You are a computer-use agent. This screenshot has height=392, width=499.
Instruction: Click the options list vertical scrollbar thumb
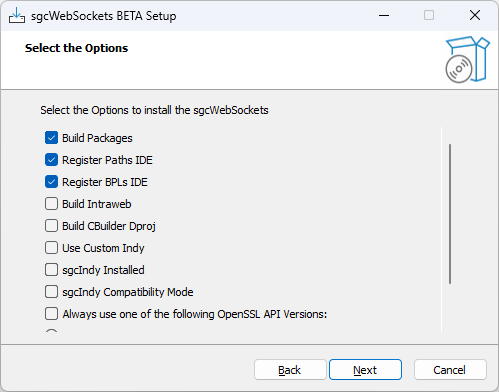tap(450, 214)
